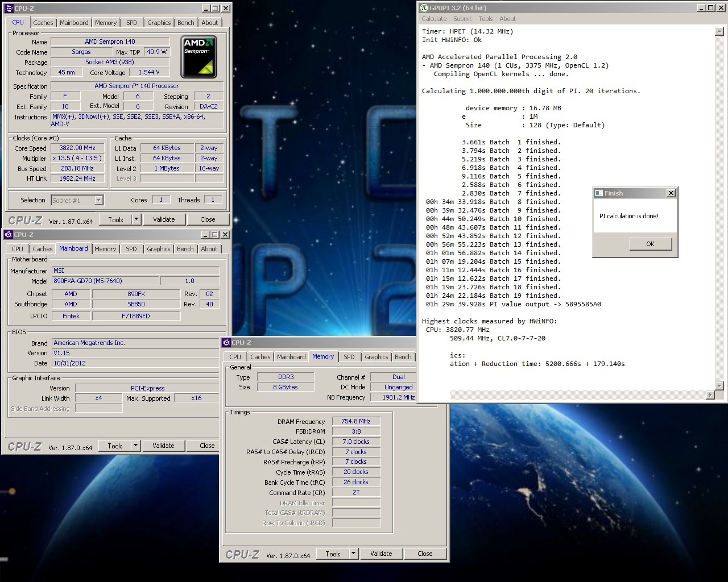
Task: Switch to SPD tab in top CPU-Z window
Action: (132, 23)
